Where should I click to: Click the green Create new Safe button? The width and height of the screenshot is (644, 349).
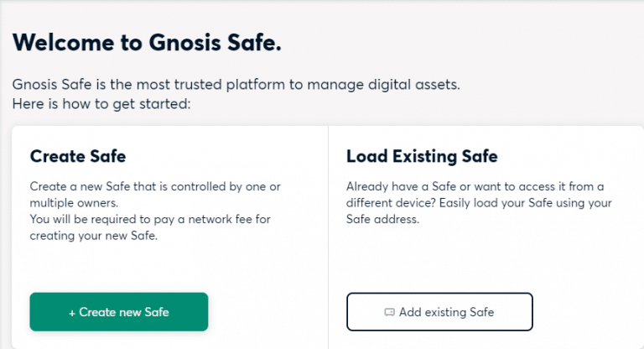pyautogui.click(x=119, y=311)
